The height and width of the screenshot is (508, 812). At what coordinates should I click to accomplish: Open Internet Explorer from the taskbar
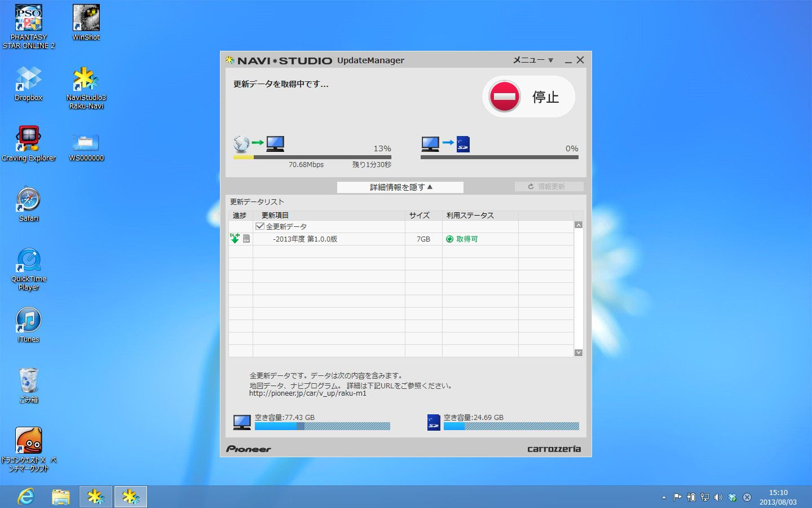[26, 497]
